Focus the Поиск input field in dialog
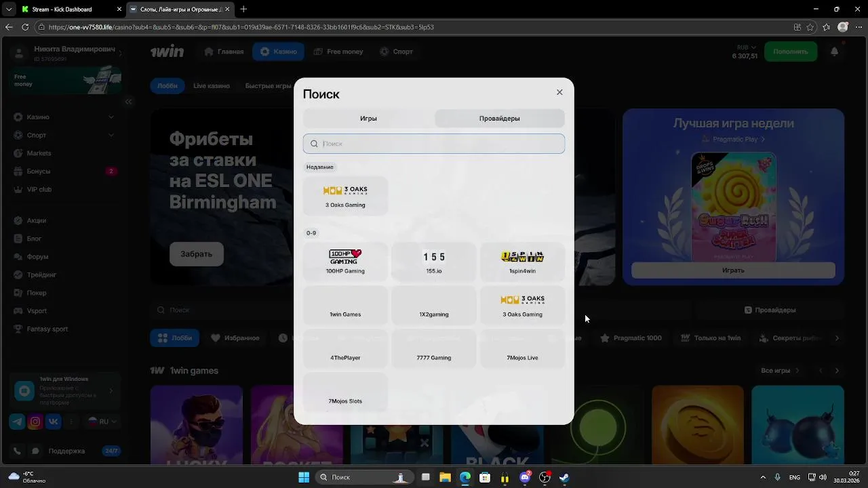Image resolution: width=868 pixels, height=488 pixels. (x=434, y=144)
